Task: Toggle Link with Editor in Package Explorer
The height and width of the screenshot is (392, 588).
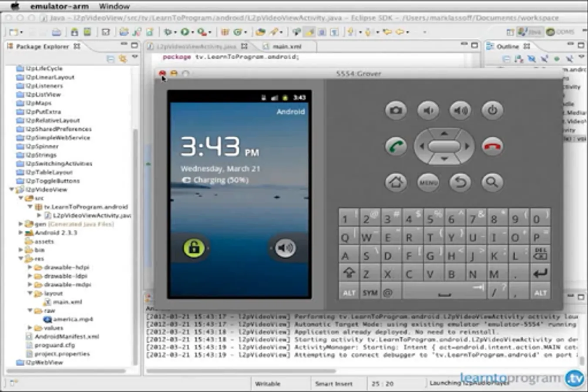Action: pyautogui.click(x=123, y=58)
